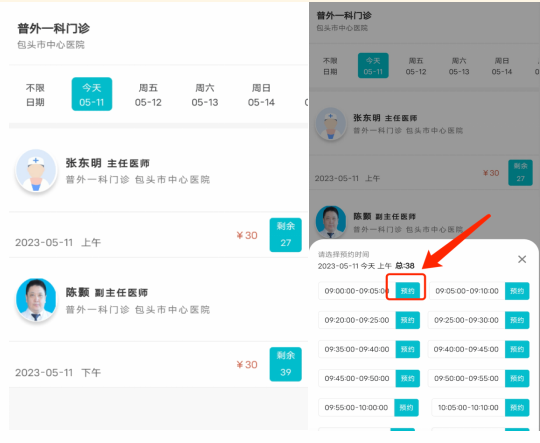This screenshot has width=540, height=443.
Task: Book the 09:55:00-10:00:00 slot
Action: (x=406, y=408)
